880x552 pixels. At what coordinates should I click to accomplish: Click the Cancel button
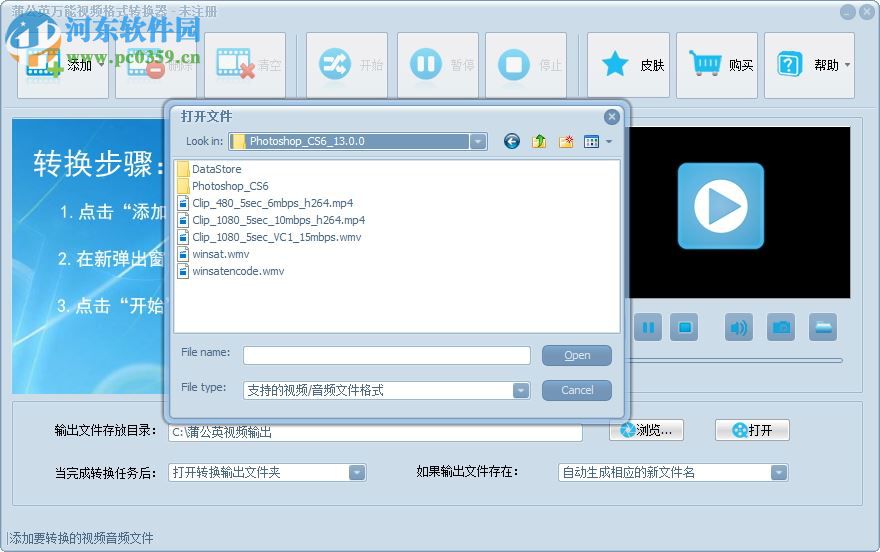[x=576, y=390]
